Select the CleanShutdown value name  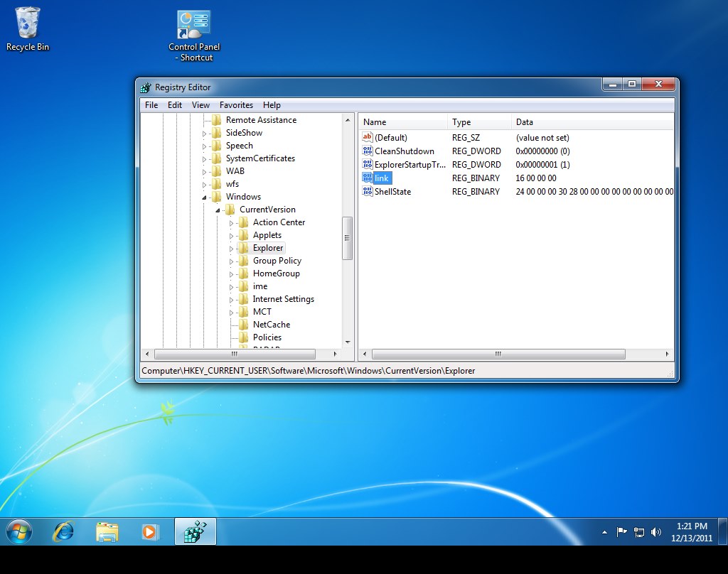tap(405, 151)
